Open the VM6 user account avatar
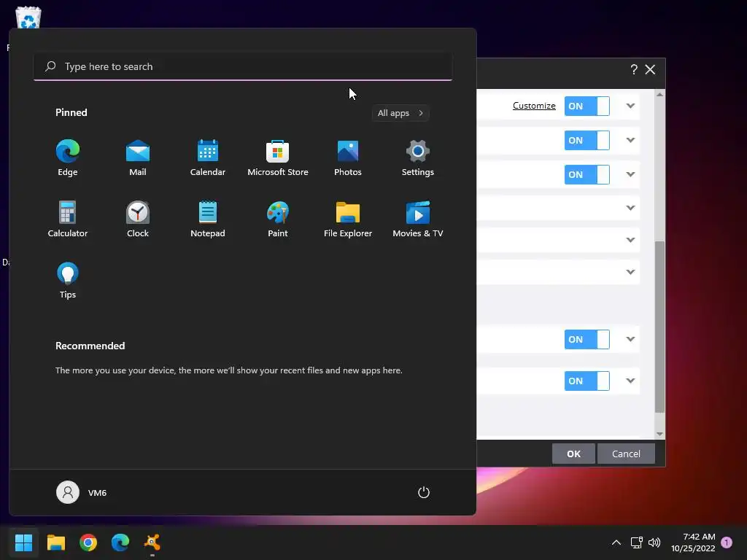The height and width of the screenshot is (560, 747). [68, 492]
